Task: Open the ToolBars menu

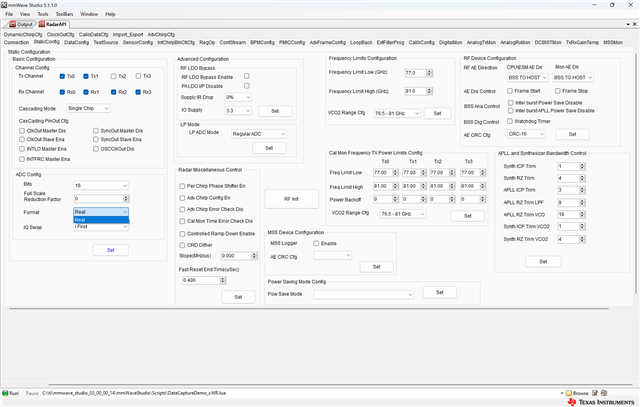Action: (64, 14)
